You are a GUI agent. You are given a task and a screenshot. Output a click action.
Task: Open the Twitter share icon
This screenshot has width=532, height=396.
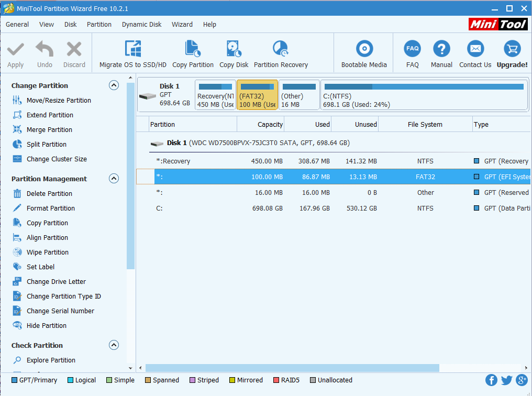tap(506, 380)
